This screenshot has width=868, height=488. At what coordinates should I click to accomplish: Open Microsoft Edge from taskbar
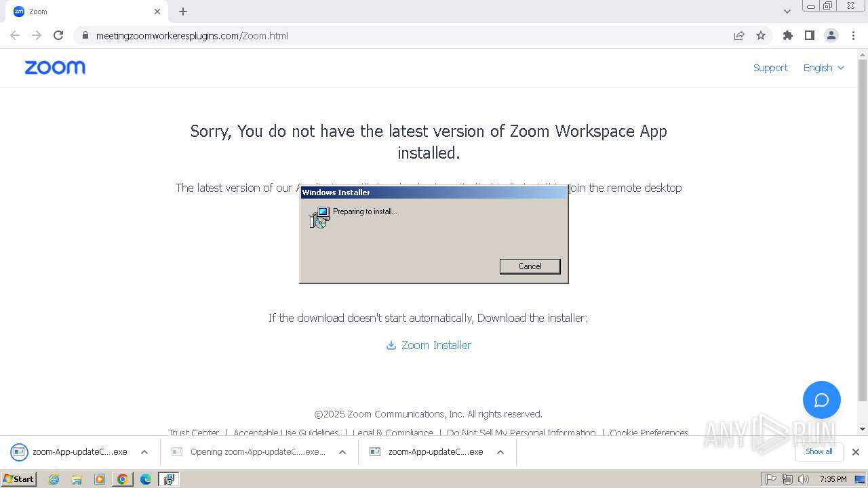[145, 479]
